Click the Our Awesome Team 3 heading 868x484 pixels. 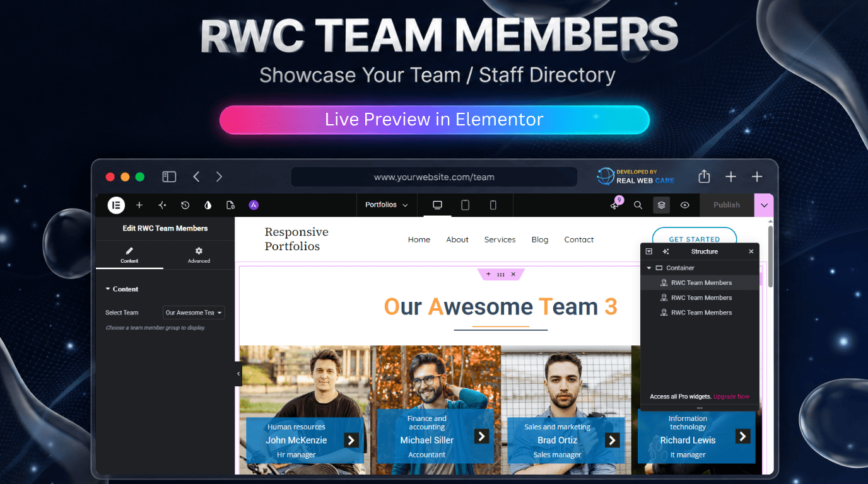pos(500,307)
